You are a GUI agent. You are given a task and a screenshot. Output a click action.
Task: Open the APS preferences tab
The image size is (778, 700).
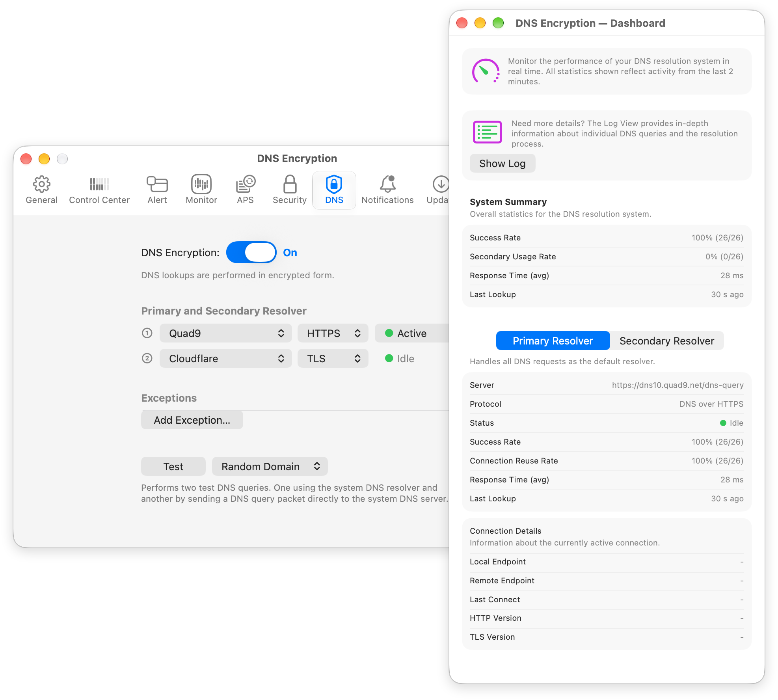(x=246, y=190)
